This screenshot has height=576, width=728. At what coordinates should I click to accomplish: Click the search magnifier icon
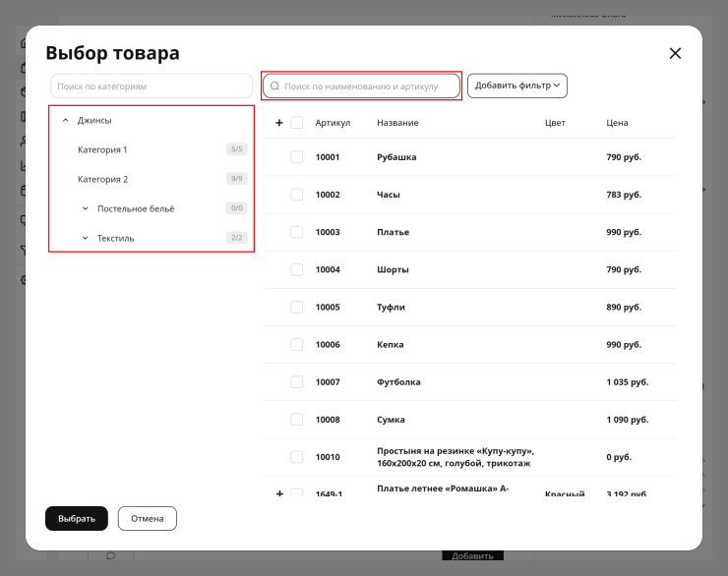(x=274, y=86)
